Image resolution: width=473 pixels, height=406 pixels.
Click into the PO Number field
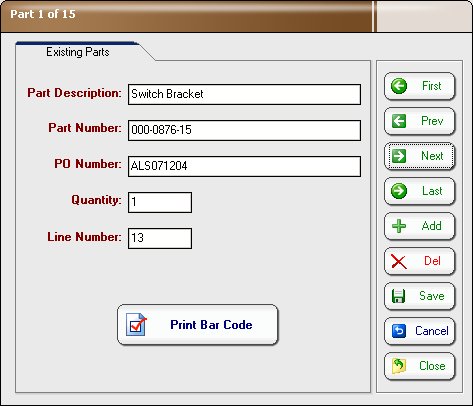coord(244,166)
